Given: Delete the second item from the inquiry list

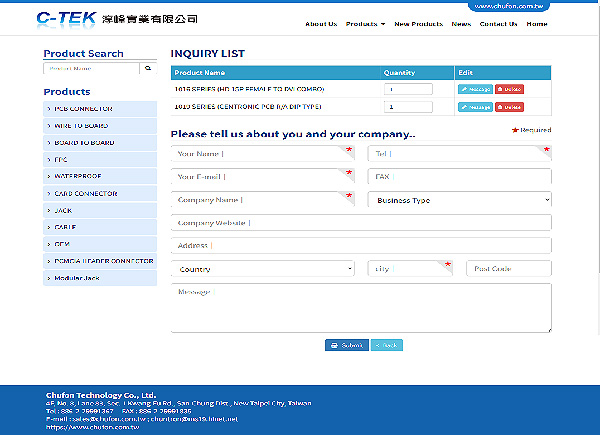Looking at the screenshot, I should coord(508,107).
